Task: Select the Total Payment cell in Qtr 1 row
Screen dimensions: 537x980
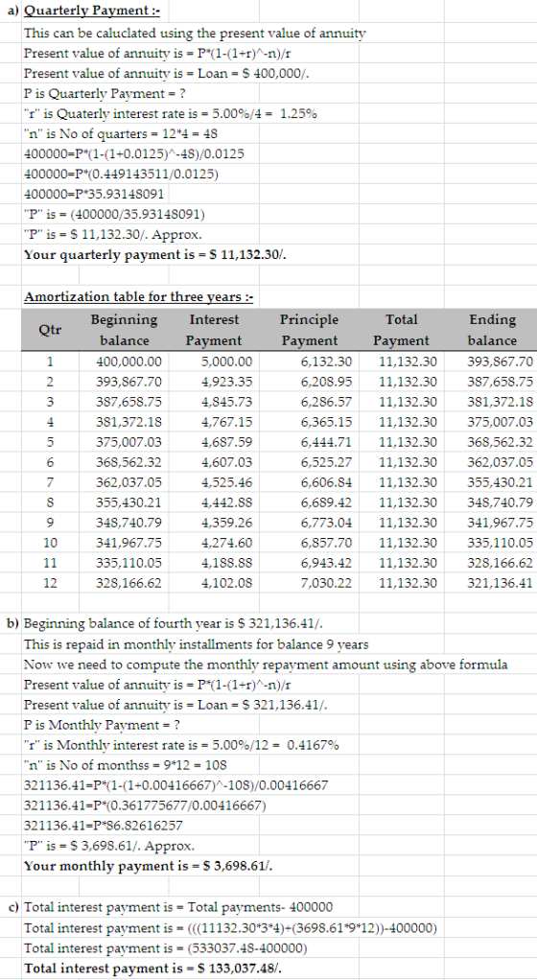Action: (408, 362)
